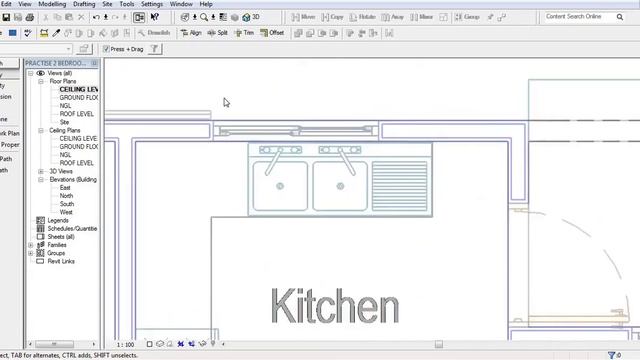The image size is (640, 360).
Task: Open the View menu
Action: pyautogui.click(x=25, y=4)
